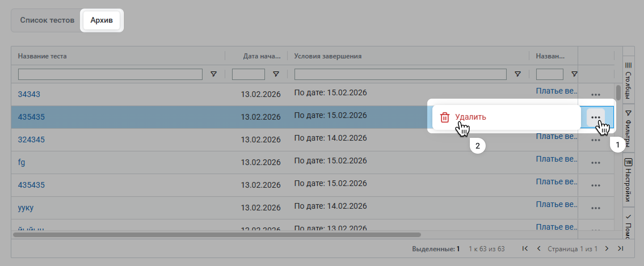Focus the Название теста filter input
The height and width of the screenshot is (266, 644).
[x=110, y=74]
